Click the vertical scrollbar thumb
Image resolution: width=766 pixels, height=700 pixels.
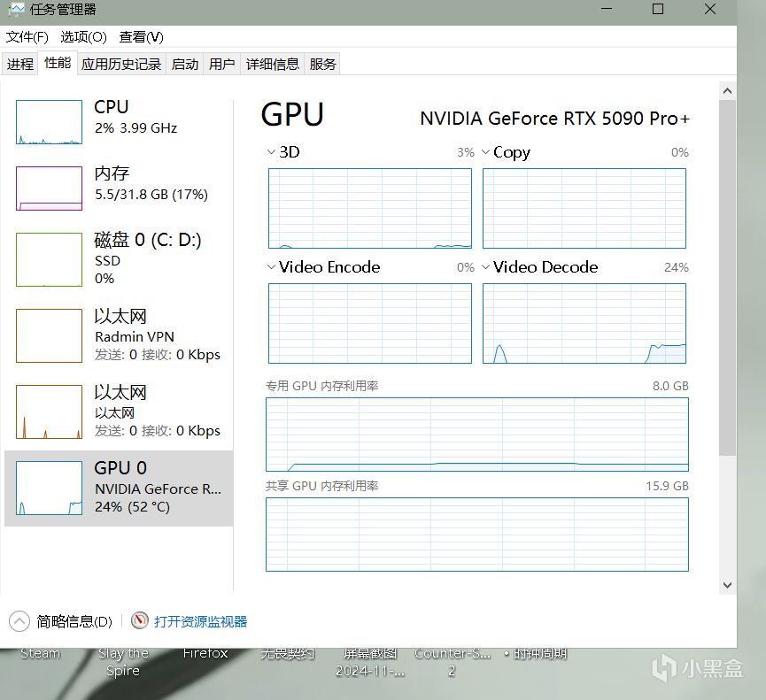[727, 278]
